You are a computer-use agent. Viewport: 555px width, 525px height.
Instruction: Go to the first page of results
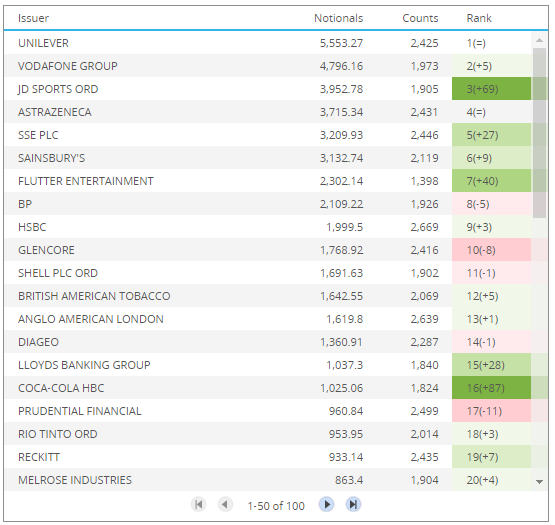198,504
